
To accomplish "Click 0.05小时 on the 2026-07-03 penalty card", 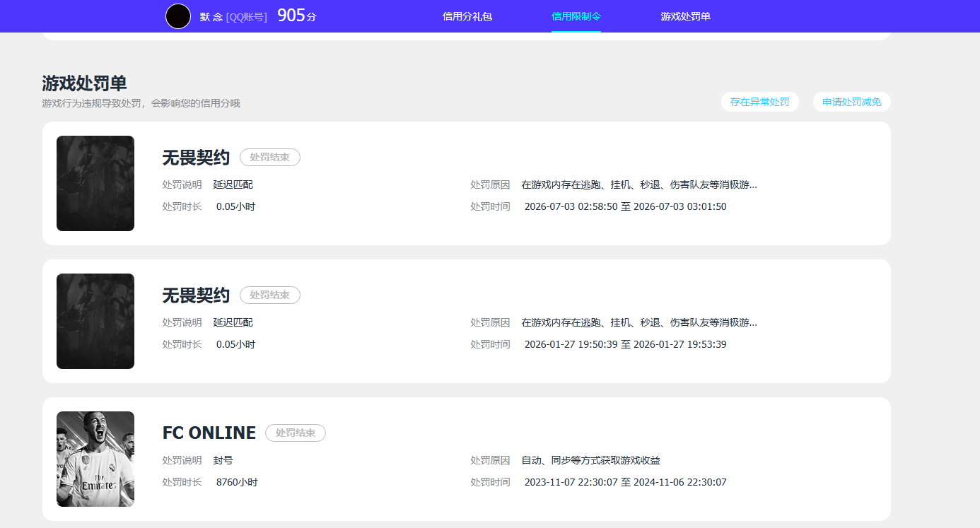I will (x=235, y=206).
